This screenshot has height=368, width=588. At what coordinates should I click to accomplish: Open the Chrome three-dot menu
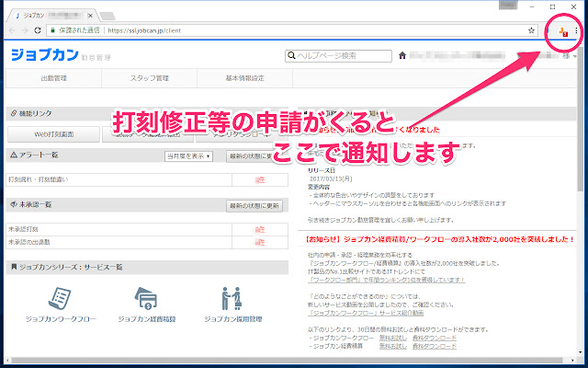[x=576, y=30]
